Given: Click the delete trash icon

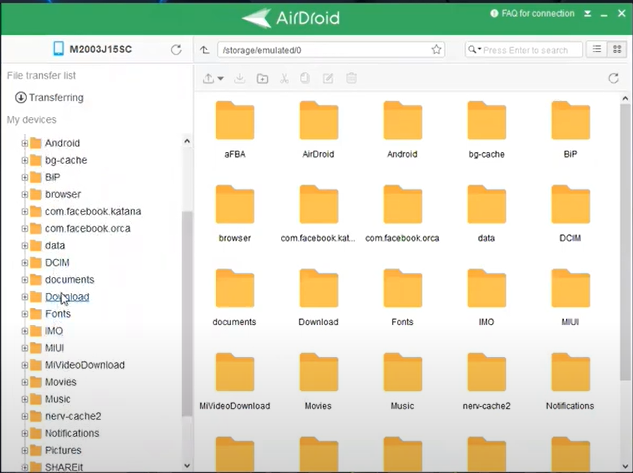Looking at the screenshot, I should [351, 78].
